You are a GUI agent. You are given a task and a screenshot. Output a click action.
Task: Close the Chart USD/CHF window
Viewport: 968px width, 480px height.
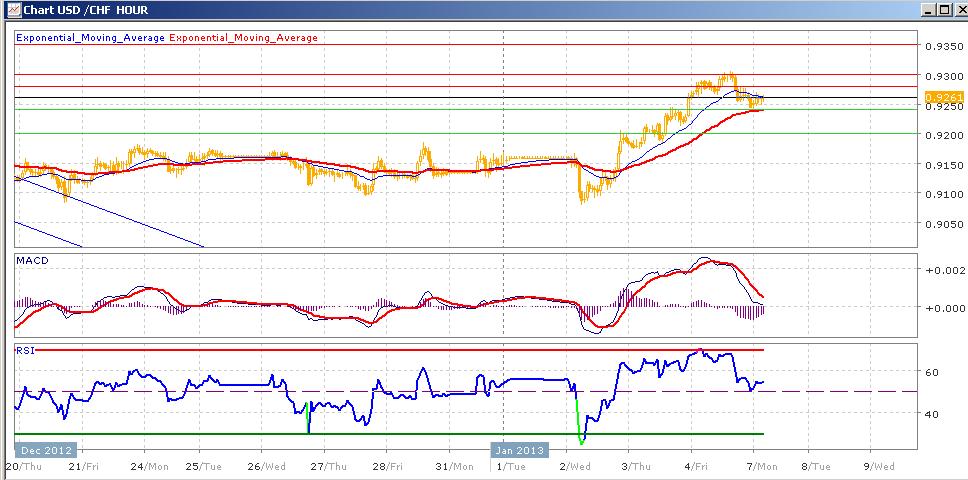(x=959, y=10)
